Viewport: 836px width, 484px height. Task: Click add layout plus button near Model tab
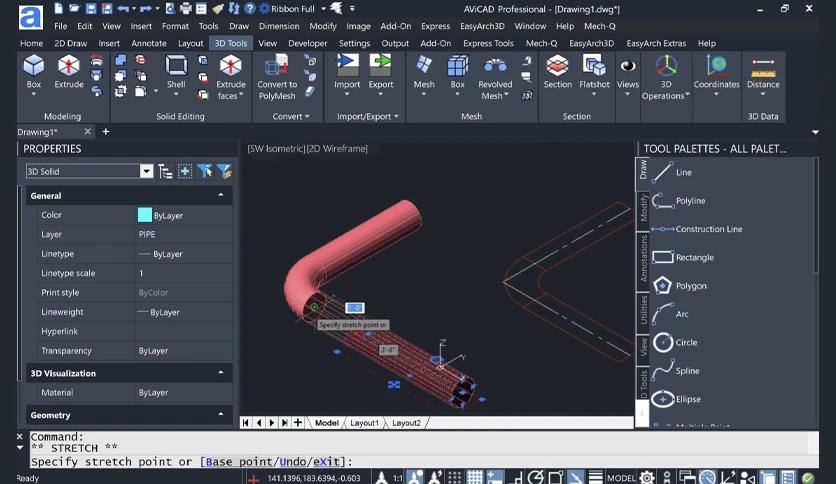pos(298,423)
